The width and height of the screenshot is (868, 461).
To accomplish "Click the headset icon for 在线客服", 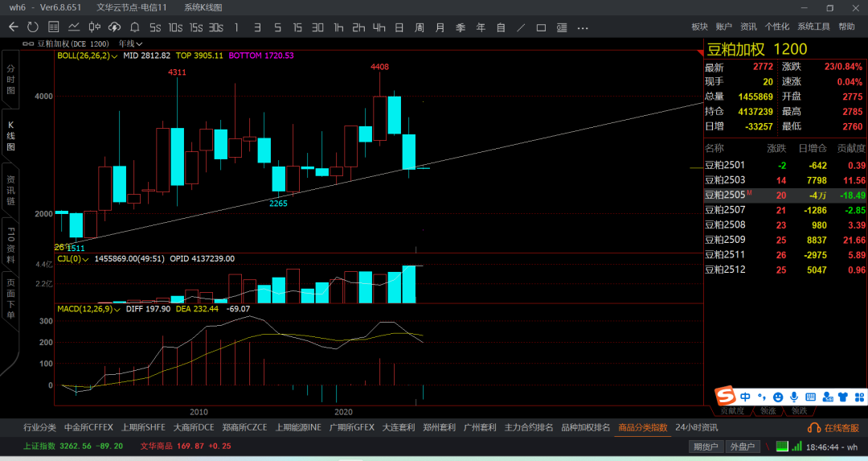I will (x=813, y=428).
